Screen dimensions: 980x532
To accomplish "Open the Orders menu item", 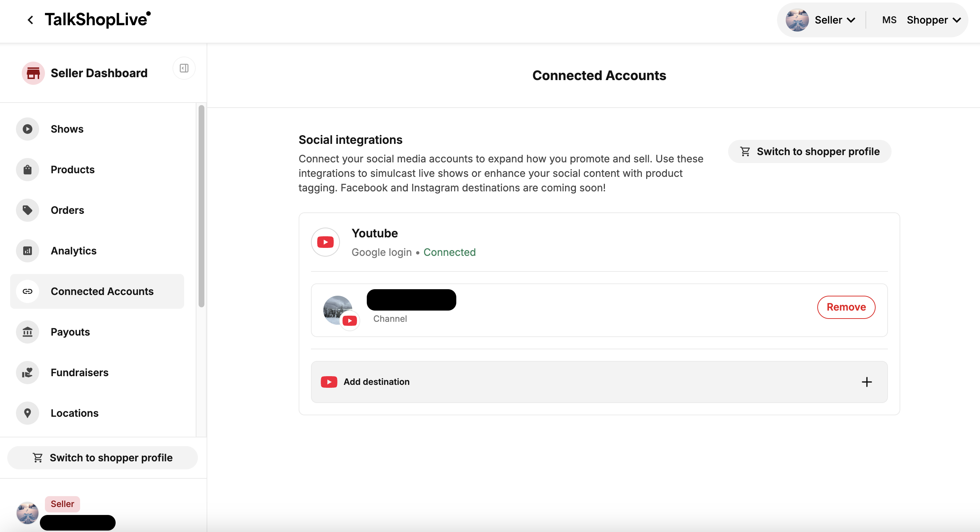I will pyautogui.click(x=97, y=210).
